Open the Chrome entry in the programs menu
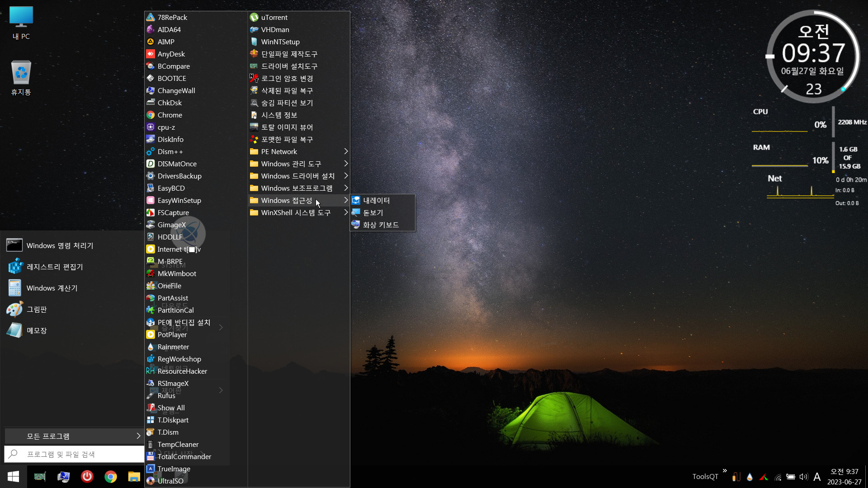The image size is (868, 488). 196,115
